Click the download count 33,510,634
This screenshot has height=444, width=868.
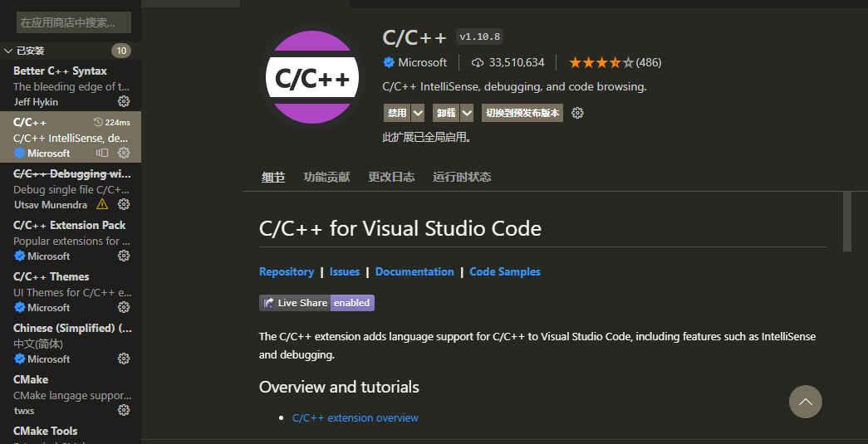[517, 62]
